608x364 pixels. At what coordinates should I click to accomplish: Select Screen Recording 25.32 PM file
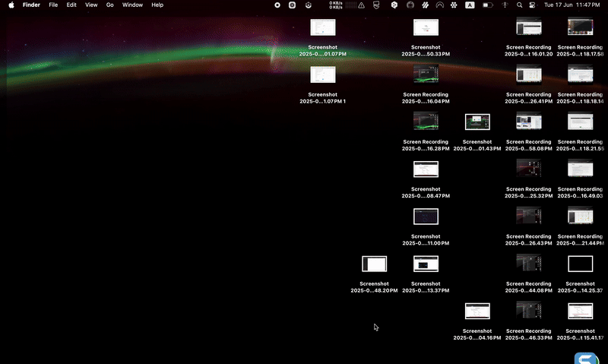click(529, 179)
